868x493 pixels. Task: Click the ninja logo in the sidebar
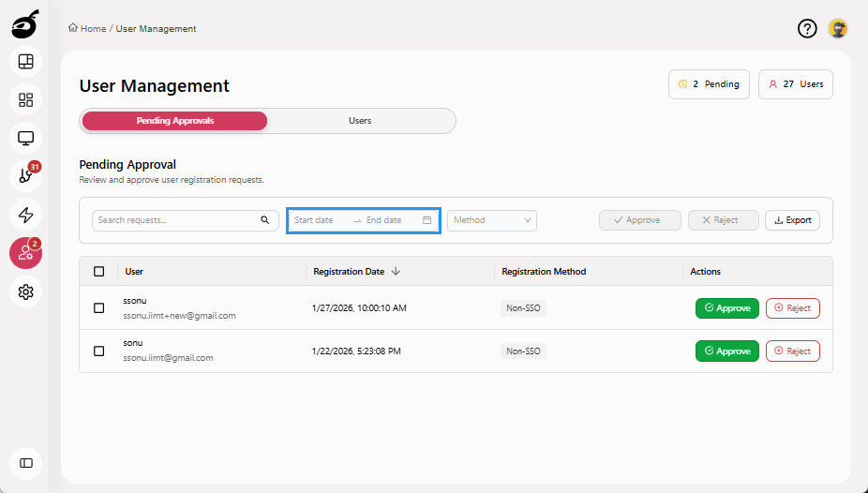pyautogui.click(x=25, y=23)
